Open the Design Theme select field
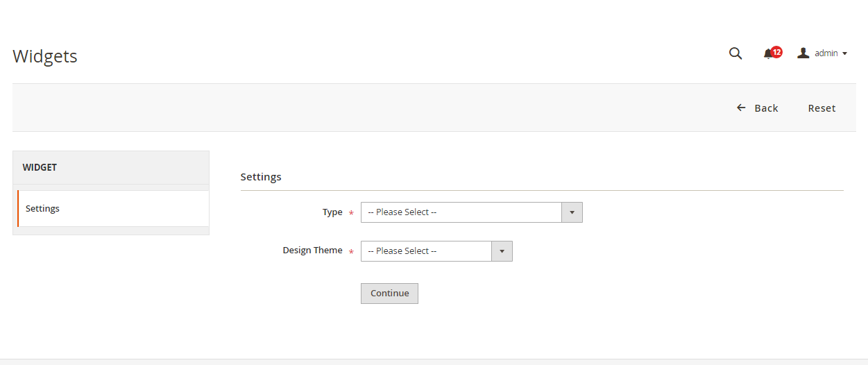 [x=426, y=251]
